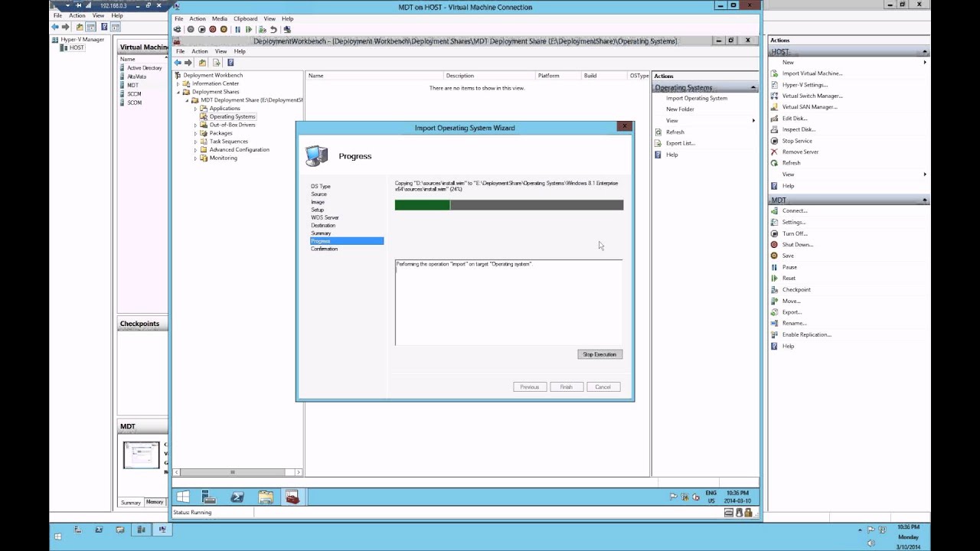The image size is (980, 551).
Task: Click the console tree horizontal scrollbar
Action: [237, 472]
